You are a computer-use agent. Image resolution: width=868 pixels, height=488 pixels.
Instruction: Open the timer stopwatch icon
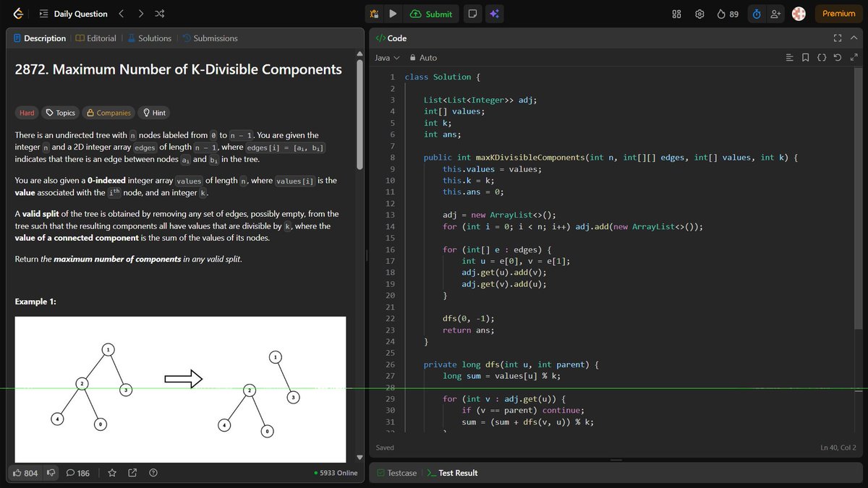point(757,13)
